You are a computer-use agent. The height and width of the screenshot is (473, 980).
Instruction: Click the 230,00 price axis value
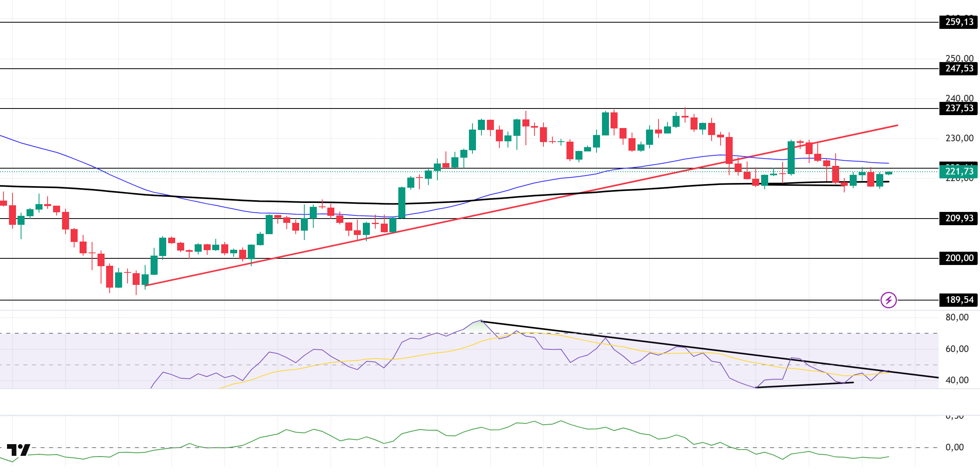(x=959, y=138)
